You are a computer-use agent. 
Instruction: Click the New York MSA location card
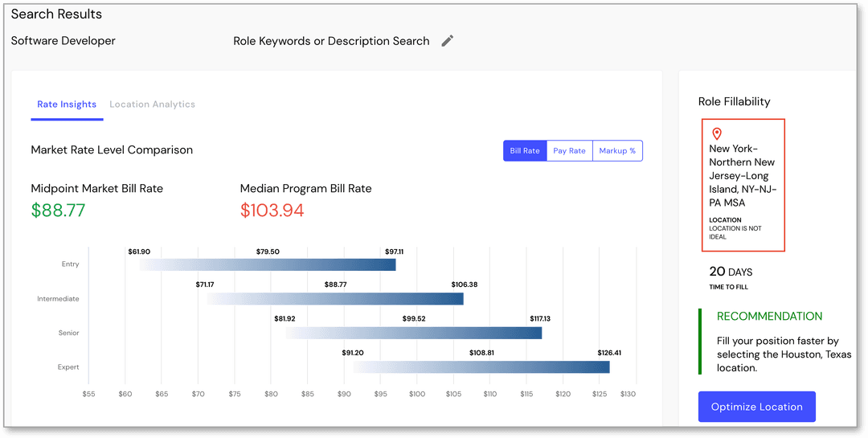[743, 185]
